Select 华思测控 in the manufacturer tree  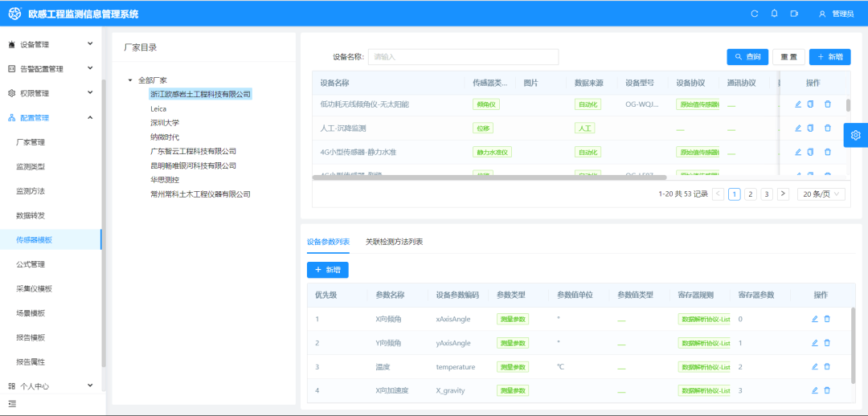(x=165, y=180)
